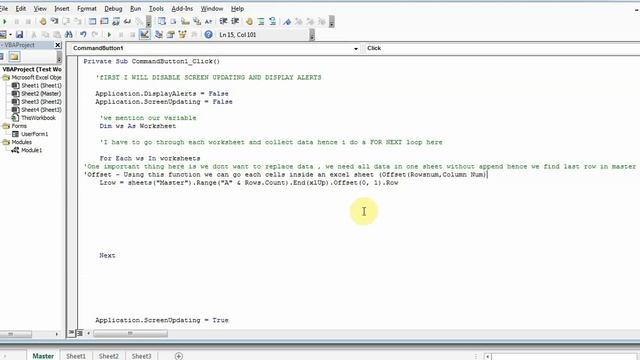Open the Properties Window icon

point(171,35)
